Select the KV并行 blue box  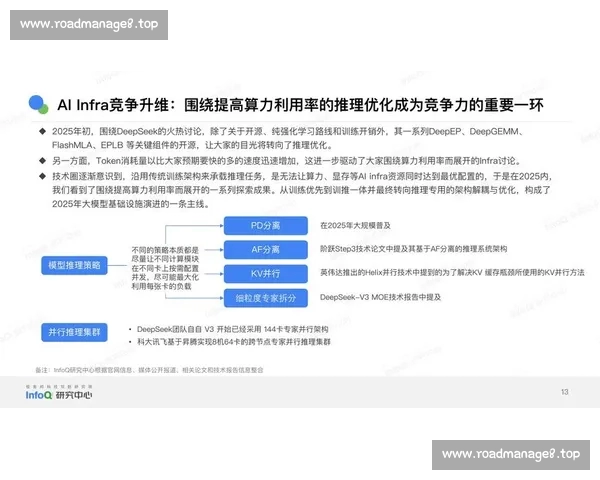coord(266,274)
